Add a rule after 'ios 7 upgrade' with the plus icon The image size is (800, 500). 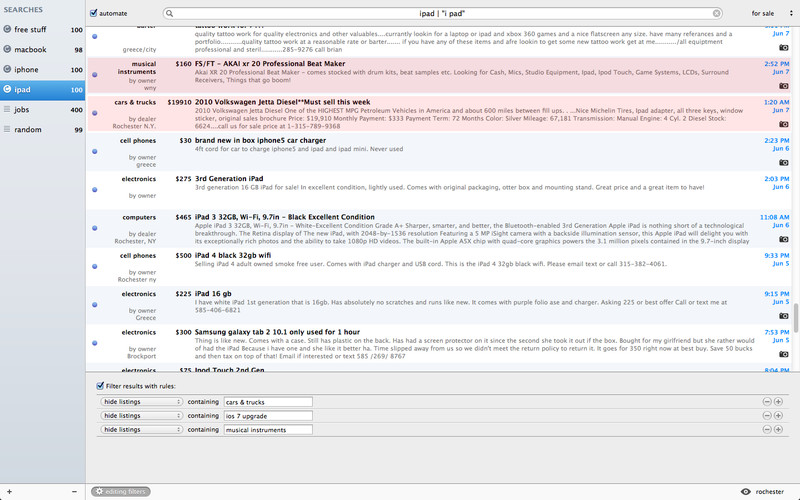[778, 415]
